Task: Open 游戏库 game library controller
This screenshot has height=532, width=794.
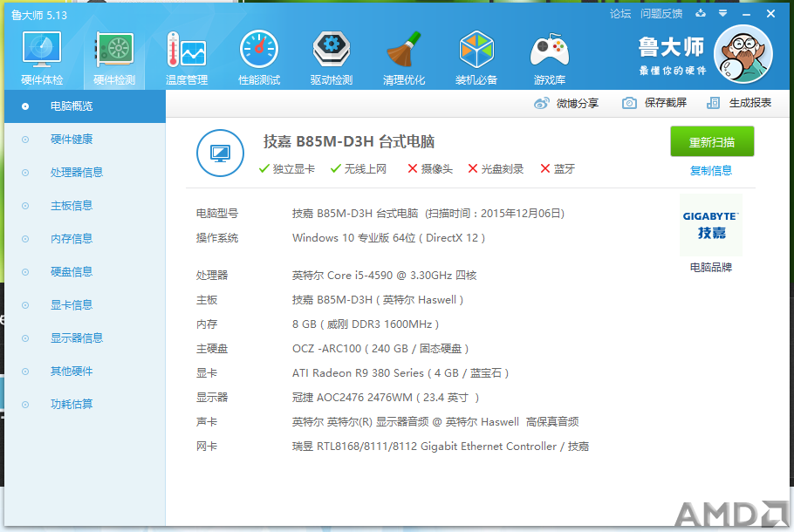Action: (550, 58)
